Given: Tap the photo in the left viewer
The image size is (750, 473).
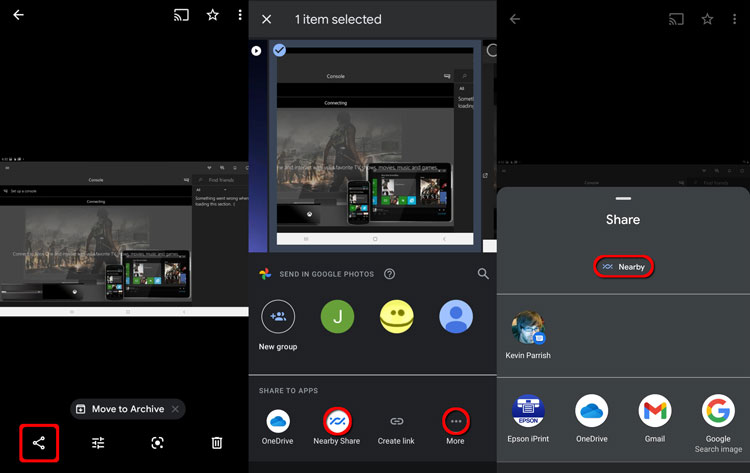Looking at the screenshot, I should click(124, 239).
